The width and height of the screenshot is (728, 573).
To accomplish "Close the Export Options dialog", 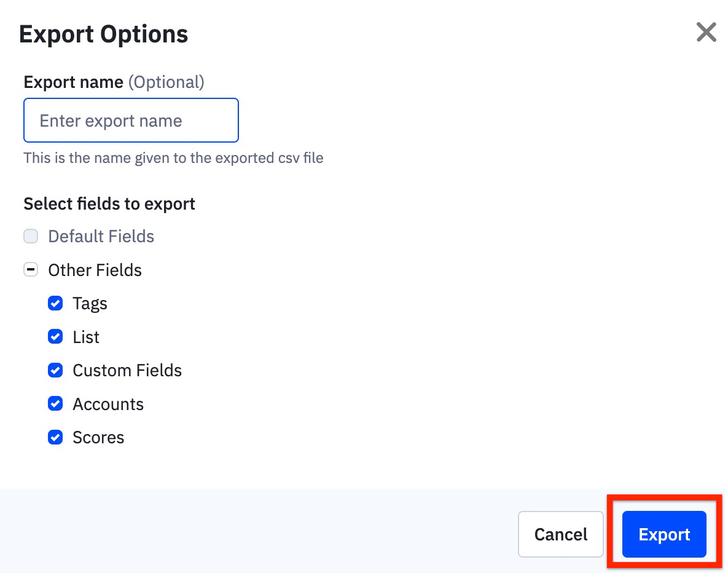I will click(706, 32).
